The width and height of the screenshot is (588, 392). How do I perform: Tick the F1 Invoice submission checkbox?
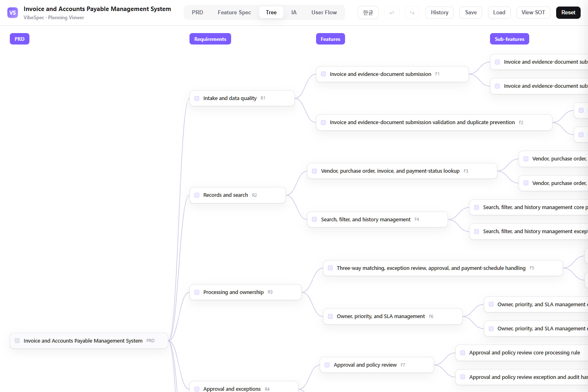pyautogui.click(x=323, y=74)
